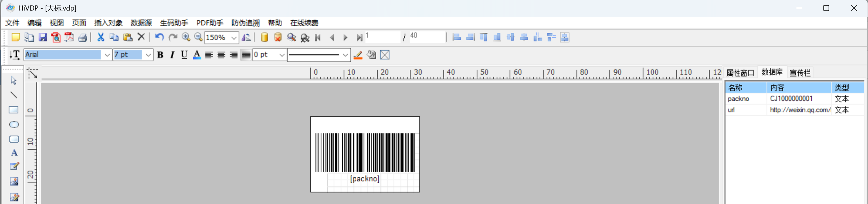Click the database icon with red X

coord(278,37)
